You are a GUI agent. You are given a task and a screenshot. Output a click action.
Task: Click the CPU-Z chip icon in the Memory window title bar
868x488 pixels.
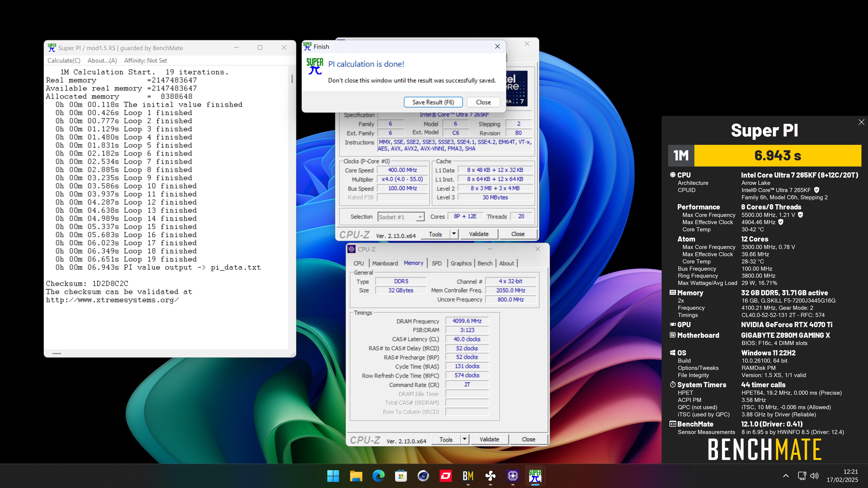351,249
